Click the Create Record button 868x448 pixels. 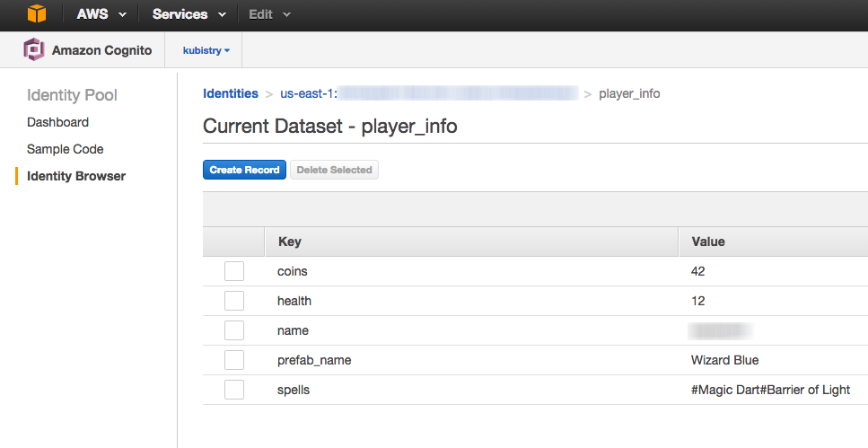(x=245, y=170)
